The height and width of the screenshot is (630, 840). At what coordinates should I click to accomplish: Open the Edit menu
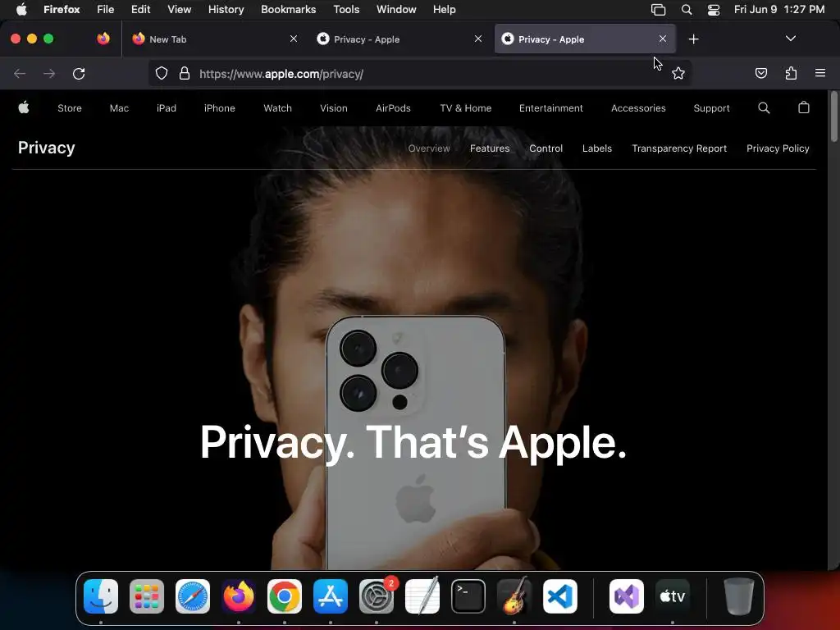point(141,10)
